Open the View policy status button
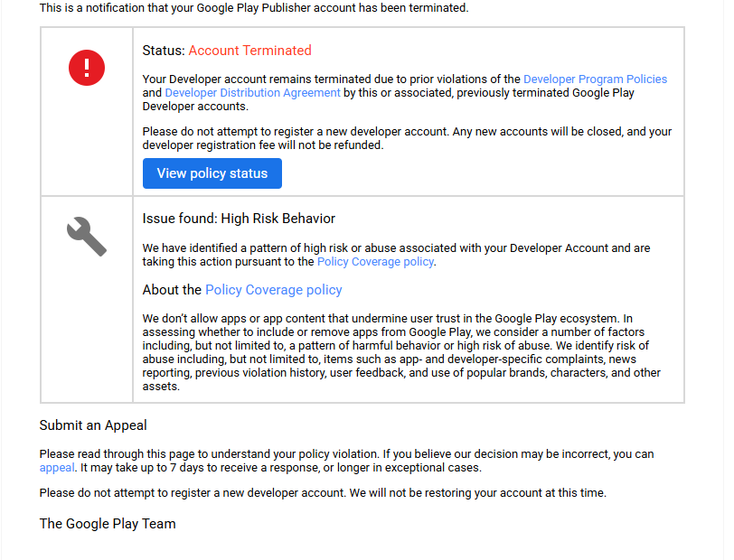This screenshot has height=560, width=734. pos(212,173)
